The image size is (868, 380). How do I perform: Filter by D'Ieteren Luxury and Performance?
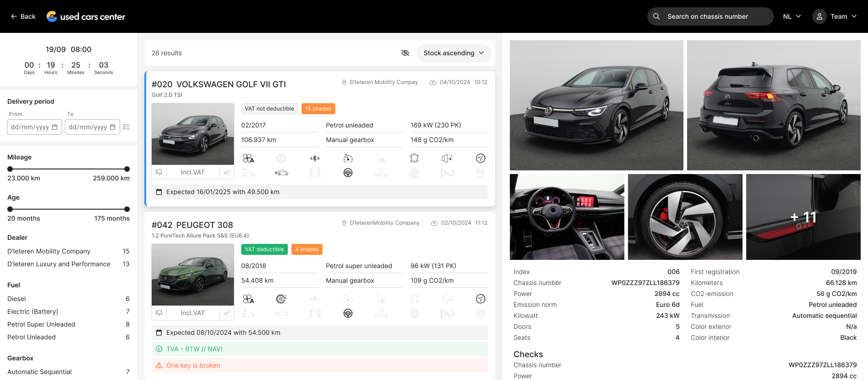(69, 264)
